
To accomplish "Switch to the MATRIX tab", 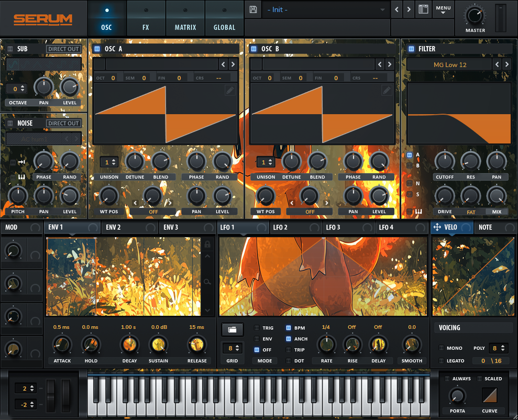I will 185,18.
